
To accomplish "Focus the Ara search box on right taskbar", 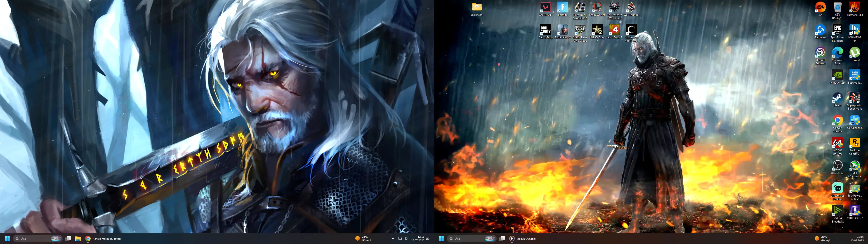I will (471, 239).
